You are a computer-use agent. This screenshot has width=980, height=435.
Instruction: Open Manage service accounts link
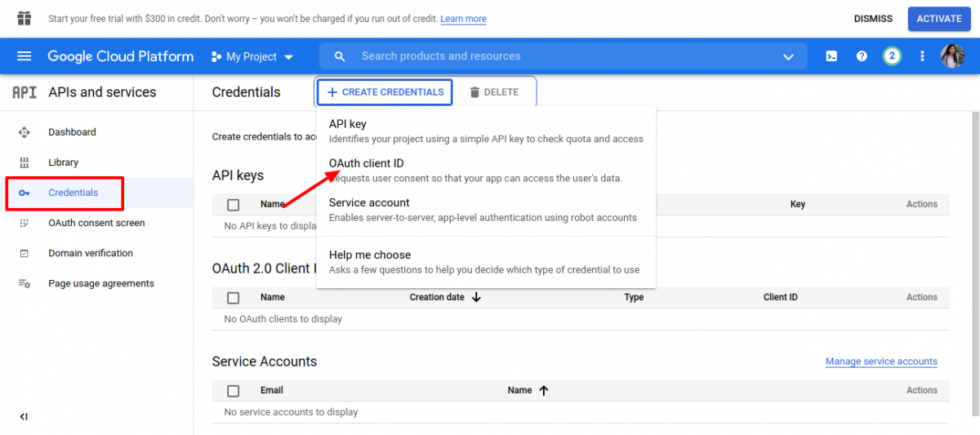[881, 362]
